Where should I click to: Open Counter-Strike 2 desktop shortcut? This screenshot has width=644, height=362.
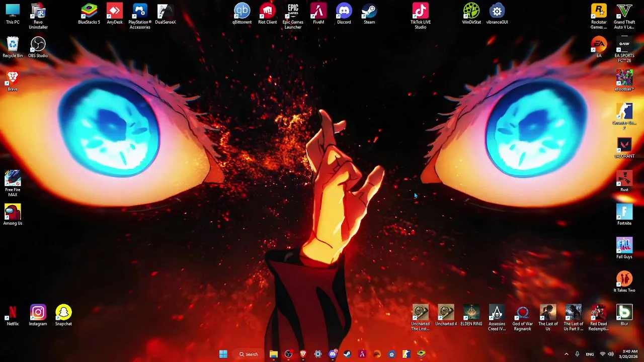[x=624, y=117]
